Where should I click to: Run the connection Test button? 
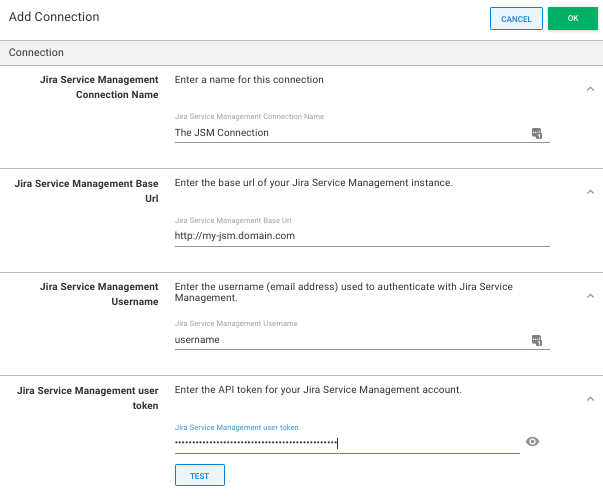(199, 475)
